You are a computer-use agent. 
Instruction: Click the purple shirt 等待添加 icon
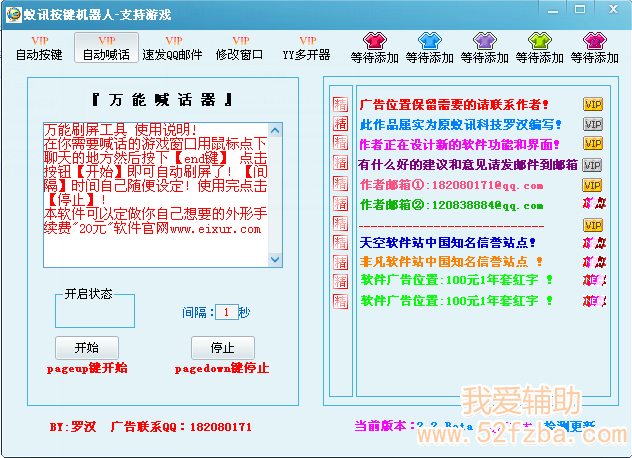484,41
